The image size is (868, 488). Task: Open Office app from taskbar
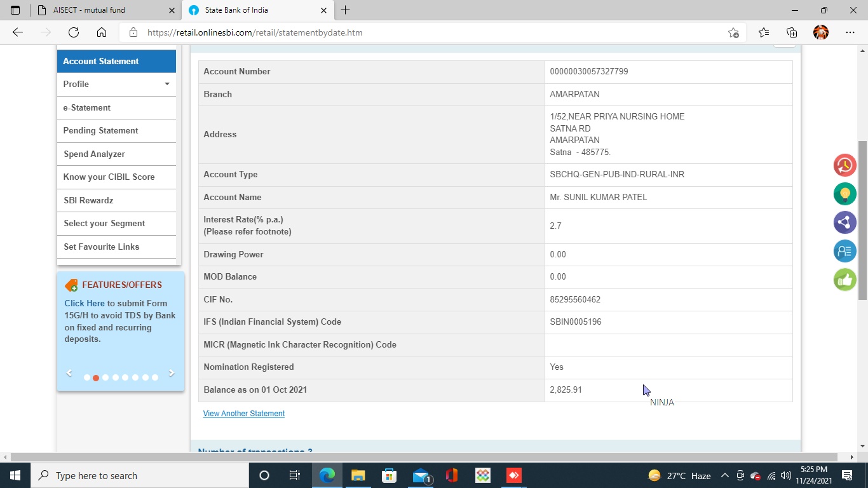tap(452, 475)
